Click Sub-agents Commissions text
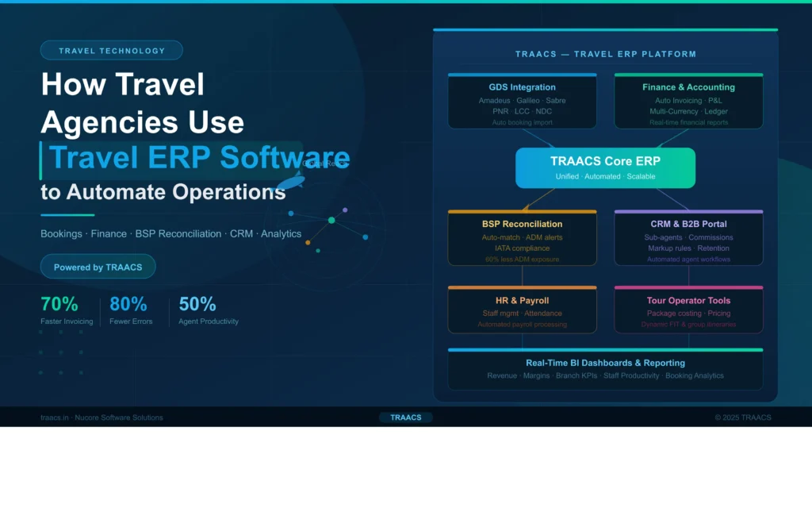Image resolution: width=812 pixels, height=508 pixels. pyautogui.click(x=688, y=237)
